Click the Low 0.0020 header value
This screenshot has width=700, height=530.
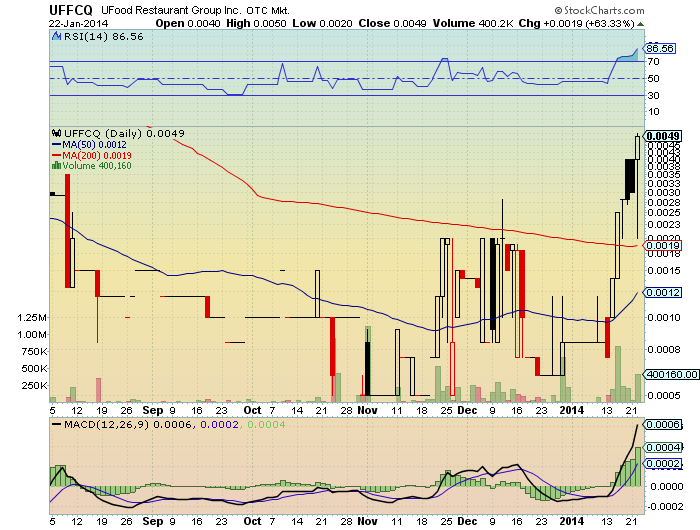(322, 24)
